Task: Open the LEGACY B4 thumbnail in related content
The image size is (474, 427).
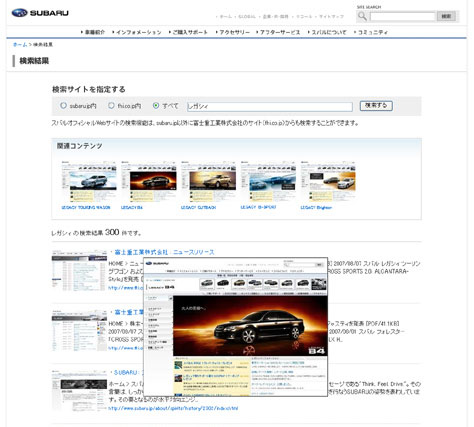Action: click(x=149, y=181)
